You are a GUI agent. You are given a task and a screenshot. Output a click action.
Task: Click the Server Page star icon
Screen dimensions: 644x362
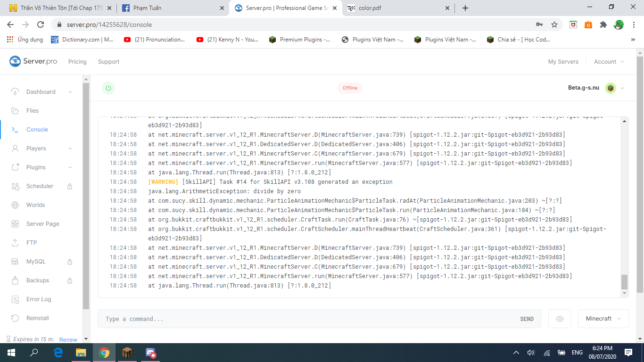coord(15,224)
